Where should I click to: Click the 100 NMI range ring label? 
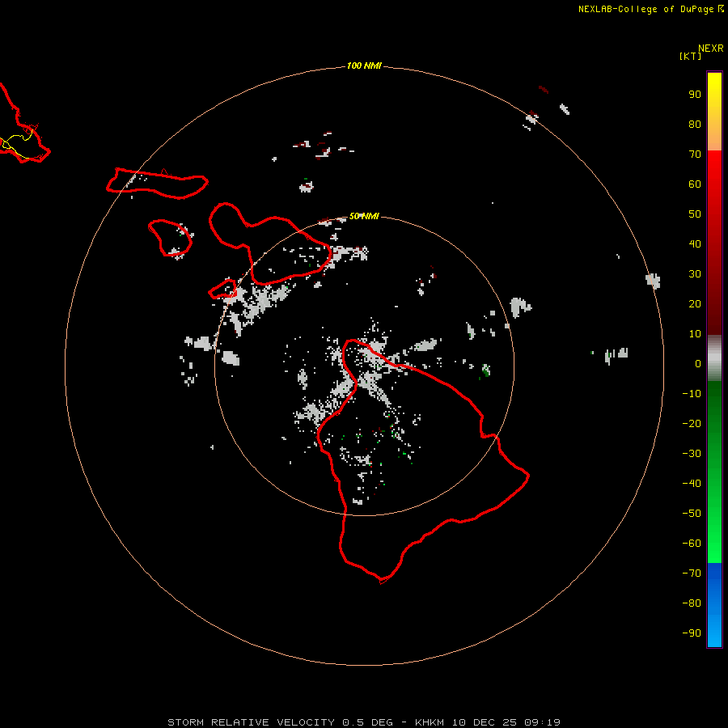[x=364, y=66]
